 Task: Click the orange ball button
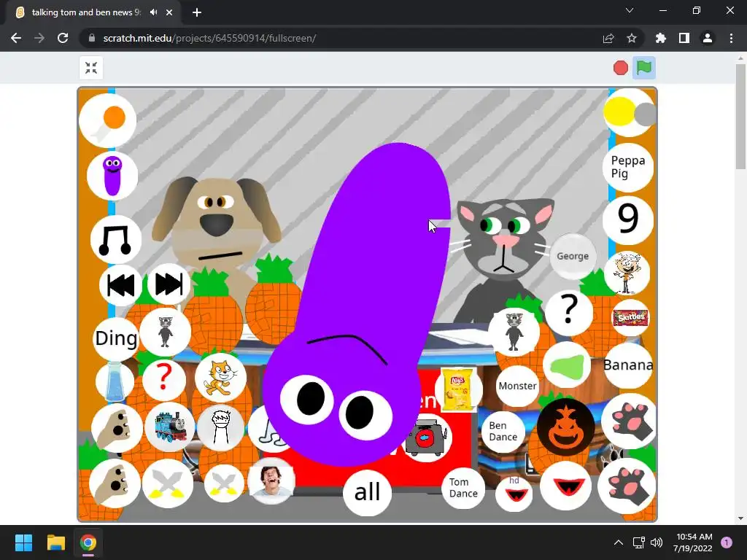click(x=108, y=120)
